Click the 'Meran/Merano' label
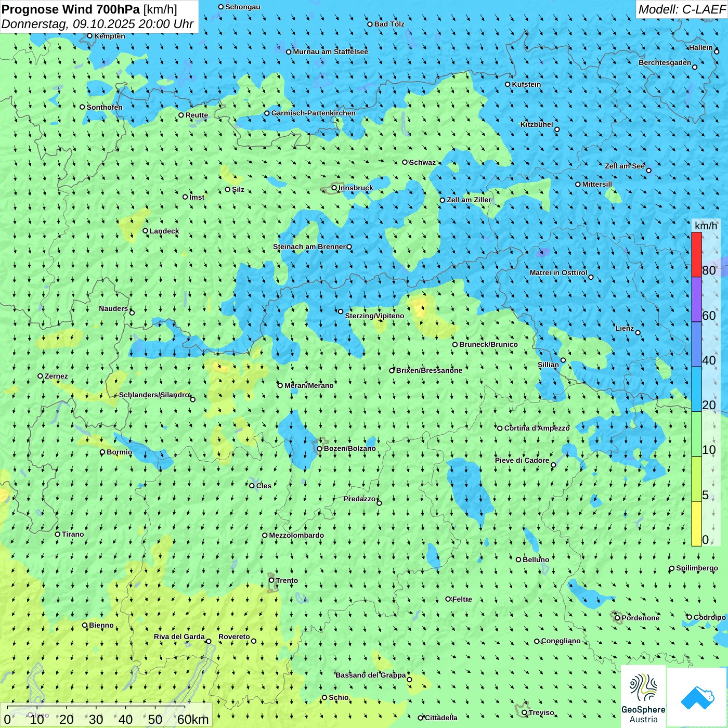Image resolution: width=728 pixels, height=728 pixels. coord(309,385)
